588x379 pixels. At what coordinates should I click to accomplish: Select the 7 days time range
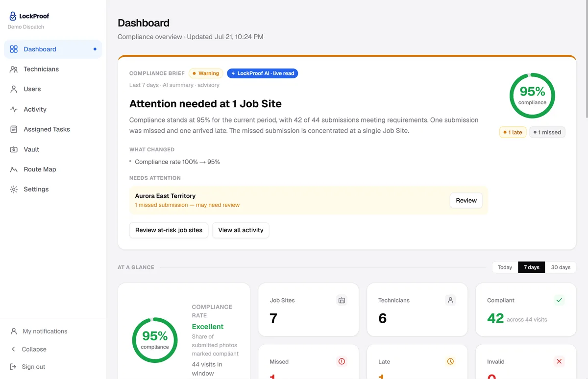tap(531, 267)
